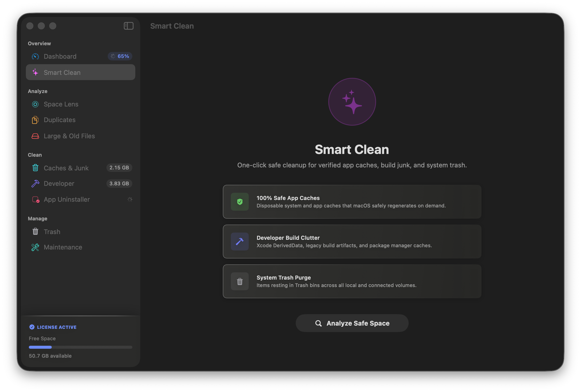Screen dimensions: 581x392
Task: Click the green shield icon on Safe App Caches
Action: coord(240,202)
